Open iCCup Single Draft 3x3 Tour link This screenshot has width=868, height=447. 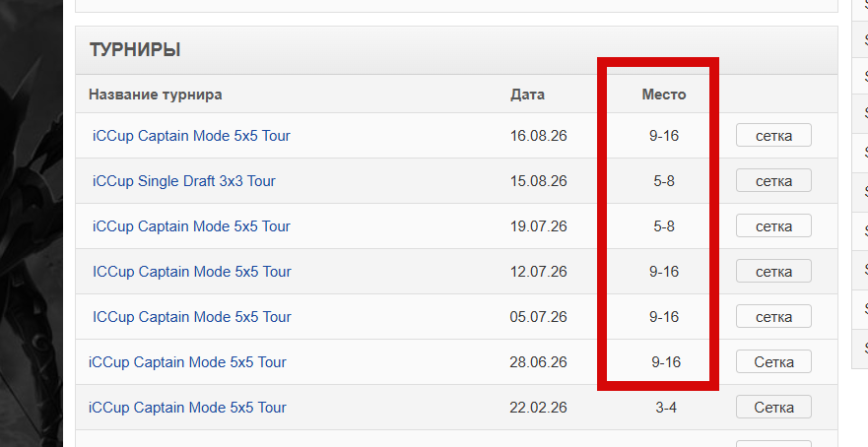coord(184,181)
